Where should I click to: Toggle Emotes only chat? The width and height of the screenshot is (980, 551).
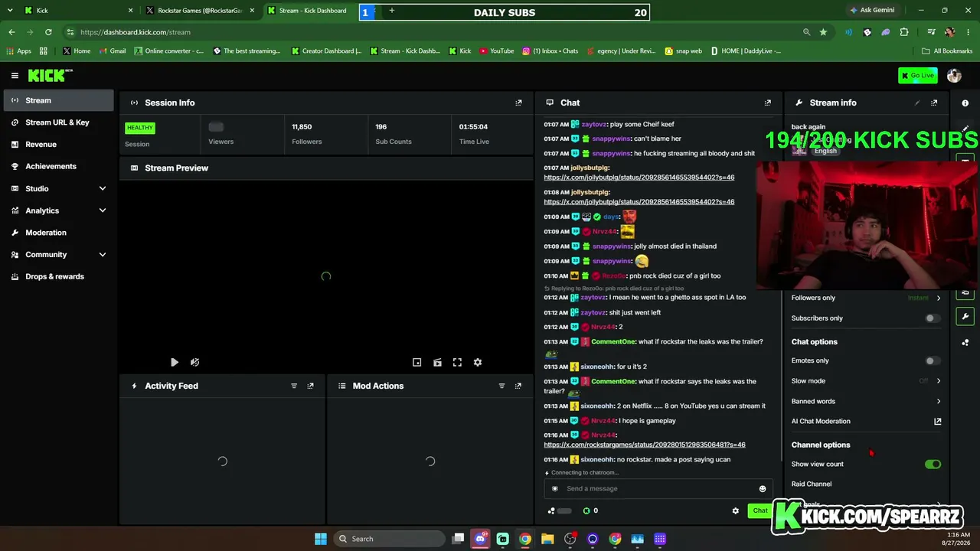click(932, 360)
